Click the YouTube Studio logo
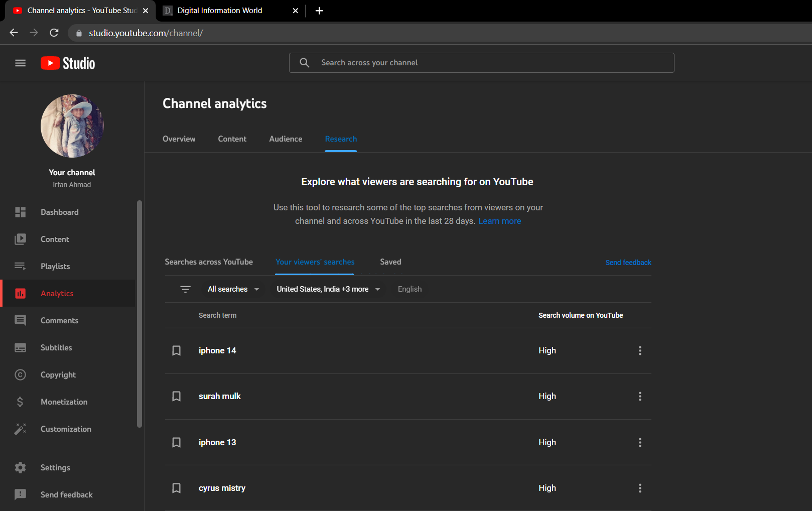Screen dimensions: 812x511 pos(68,63)
